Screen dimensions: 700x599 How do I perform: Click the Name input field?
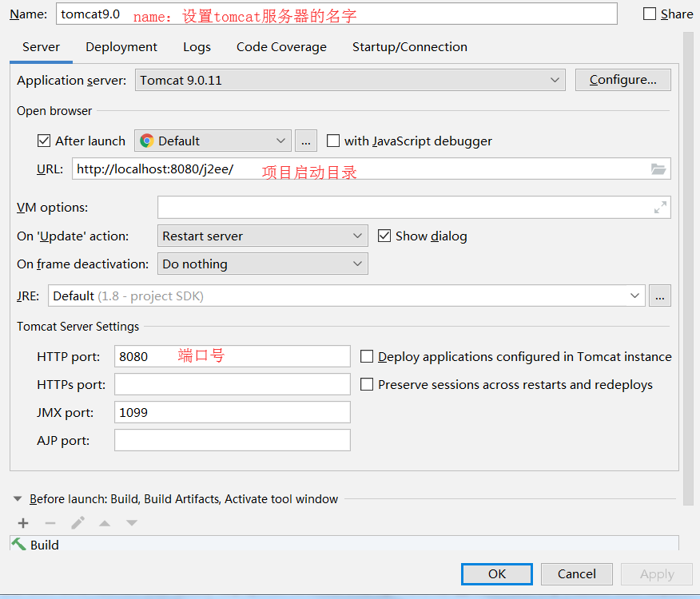[x=336, y=14]
